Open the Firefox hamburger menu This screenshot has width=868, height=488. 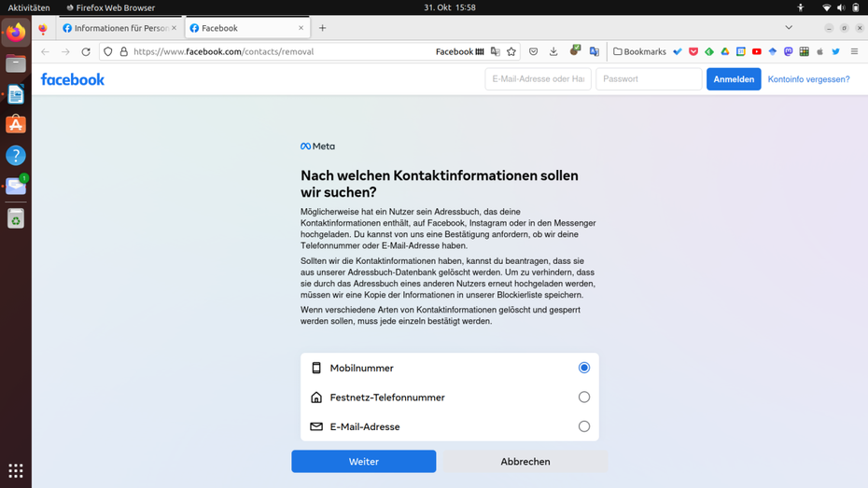[x=854, y=51]
